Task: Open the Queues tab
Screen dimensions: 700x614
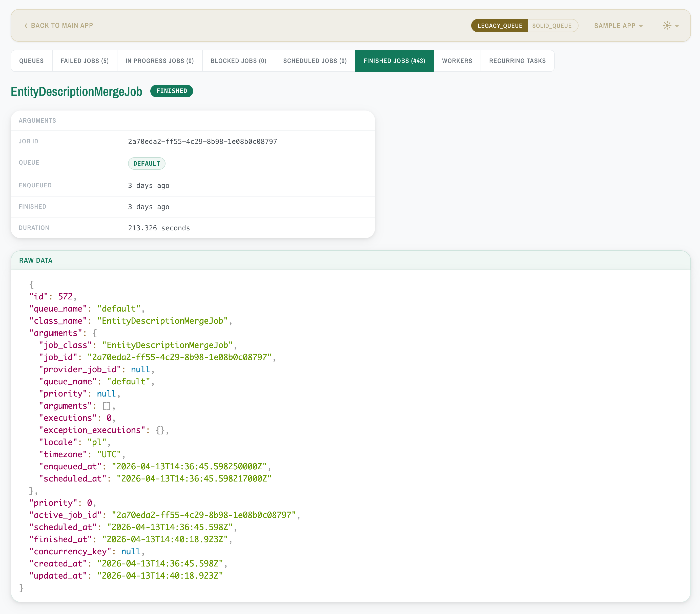Action: (x=31, y=61)
